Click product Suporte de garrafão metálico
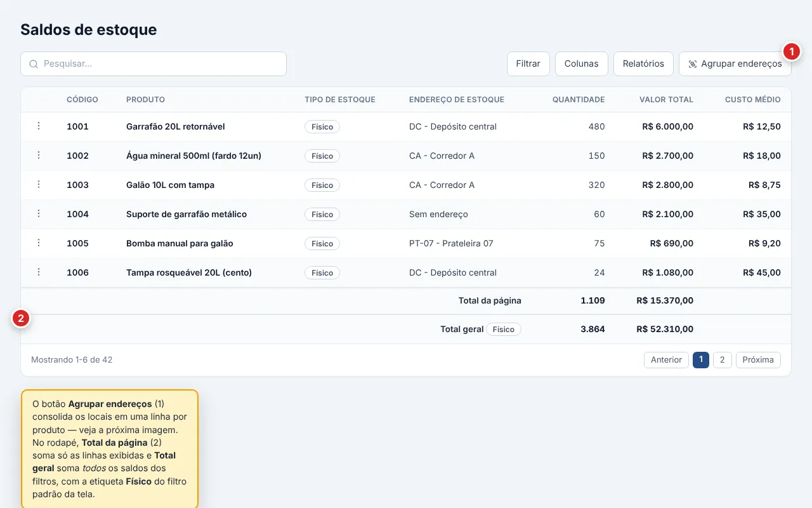Screen dimensions: 812x508 point(187,214)
